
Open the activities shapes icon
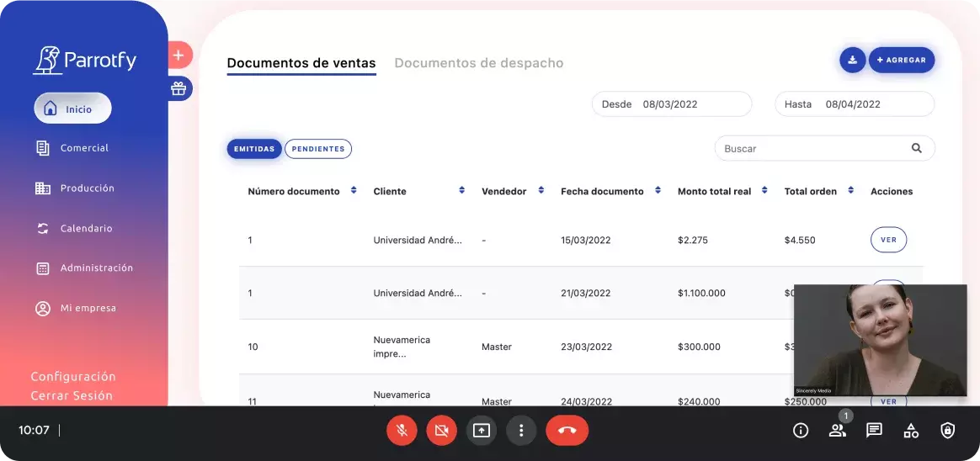point(911,431)
